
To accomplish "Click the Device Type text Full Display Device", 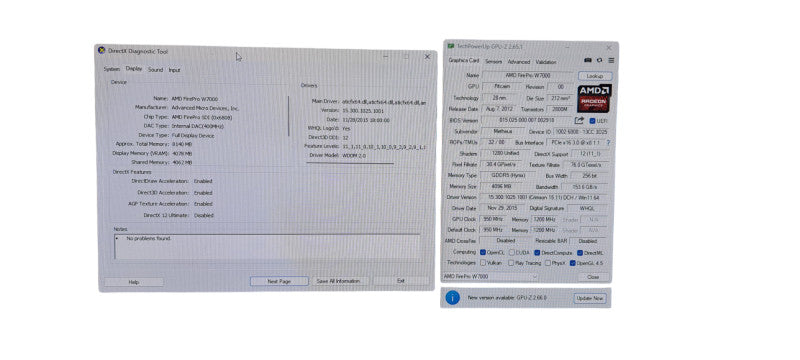I will [x=193, y=136].
